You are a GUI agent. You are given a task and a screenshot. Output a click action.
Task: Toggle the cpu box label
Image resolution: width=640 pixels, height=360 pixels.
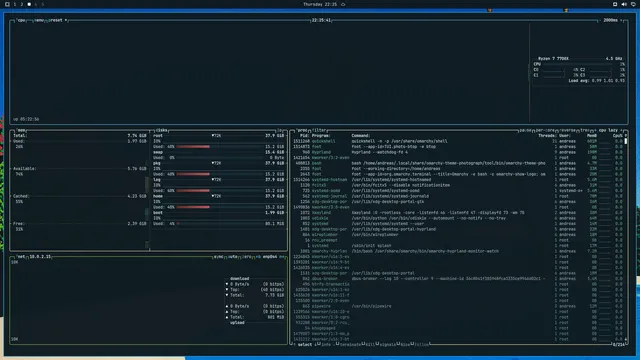[x=21, y=20]
